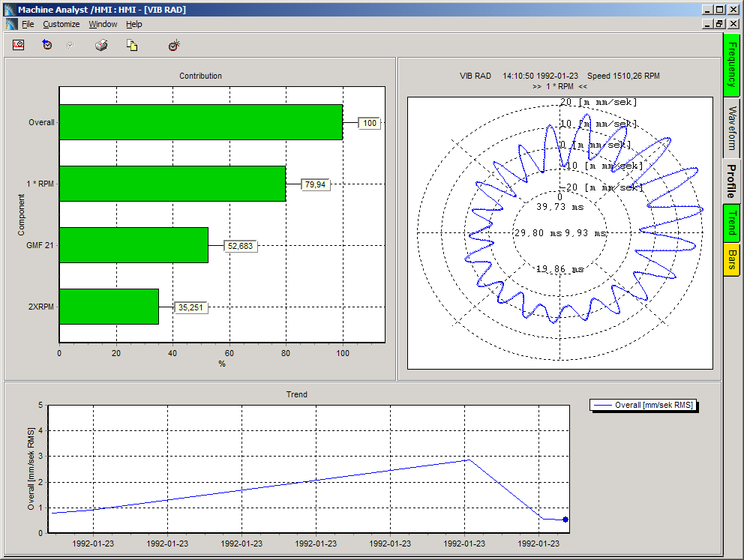Open the Customize menu

[61, 24]
